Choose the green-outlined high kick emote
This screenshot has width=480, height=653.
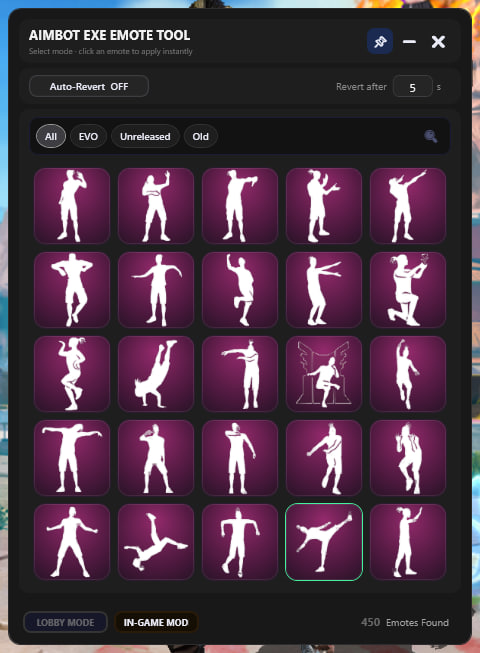[x=324, y=541]
